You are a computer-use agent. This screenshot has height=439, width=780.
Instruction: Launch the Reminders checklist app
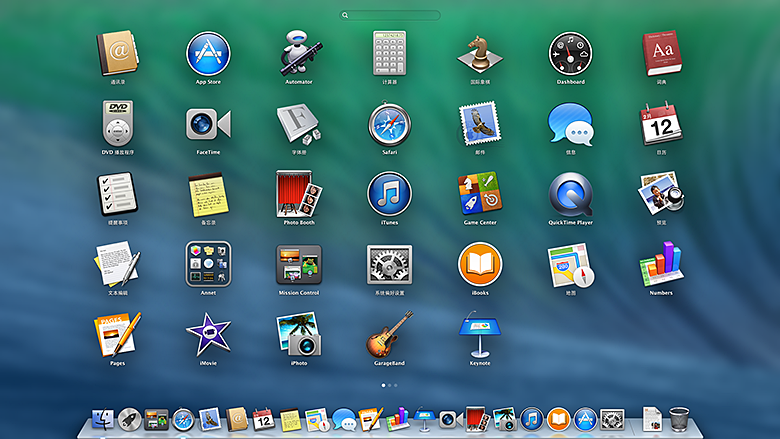click(117, 194)
